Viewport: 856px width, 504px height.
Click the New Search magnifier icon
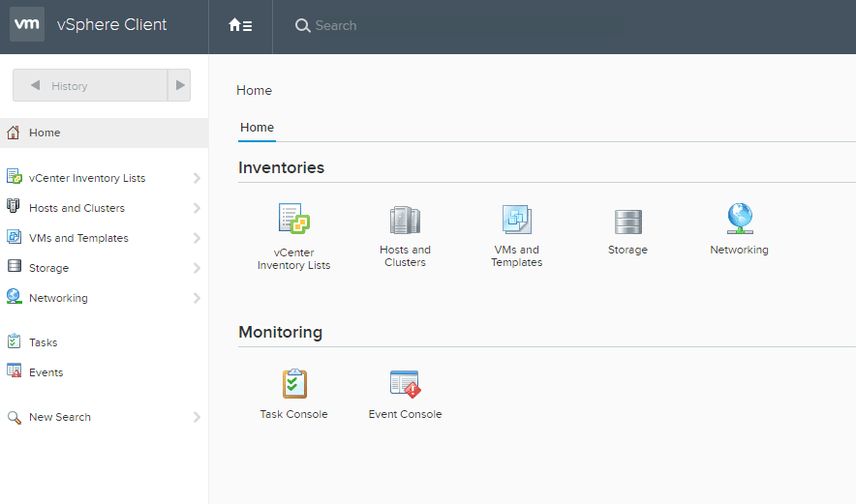[14, 418]
